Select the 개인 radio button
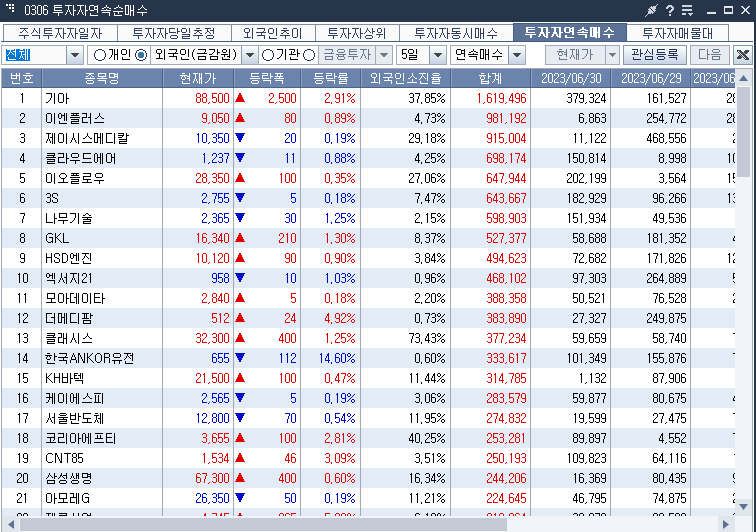Screen dimensions: 756x532 (100, 55)
